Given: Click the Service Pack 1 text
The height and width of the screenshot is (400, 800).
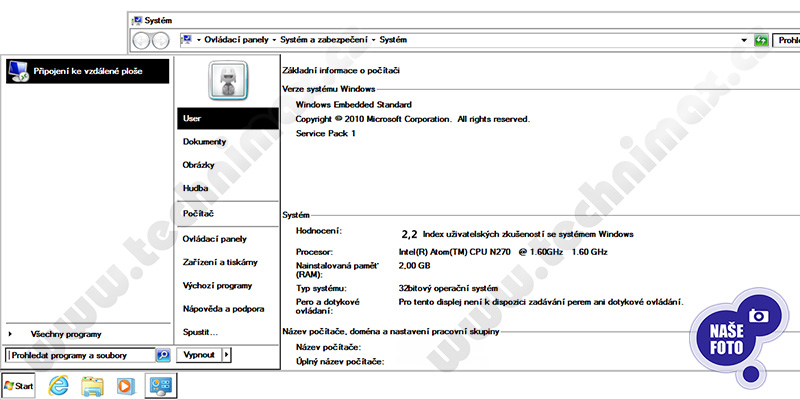Looking at the screenshot, I should [x=326, y=134].
